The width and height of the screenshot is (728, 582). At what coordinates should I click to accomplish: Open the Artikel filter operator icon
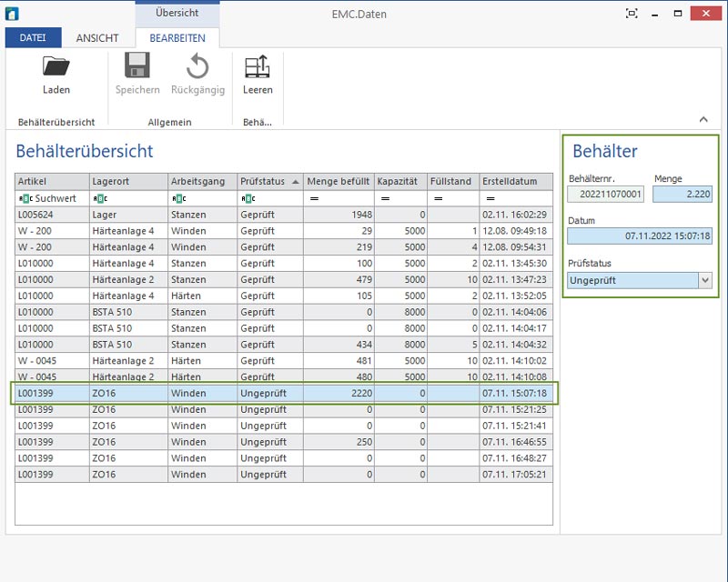point(25,198)
